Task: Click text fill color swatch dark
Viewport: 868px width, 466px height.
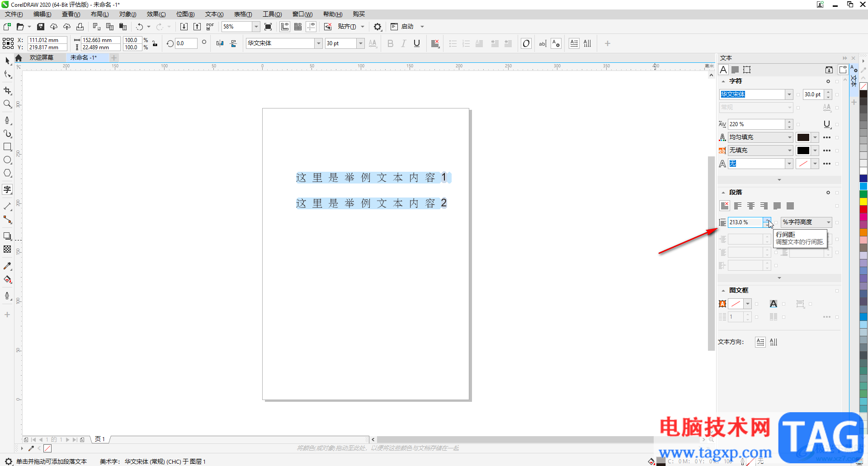Action: pyautogui.click(x=803, y=137)
